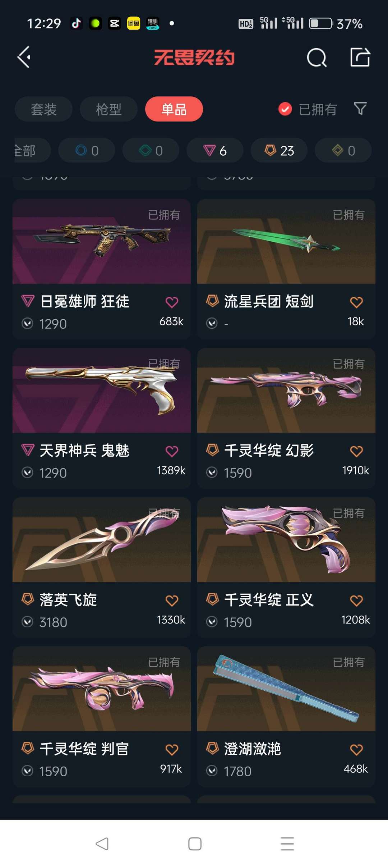Select the 单品 tab
Image resolution: width=388 pixels, height=868 pixels.
pos(174,109)
